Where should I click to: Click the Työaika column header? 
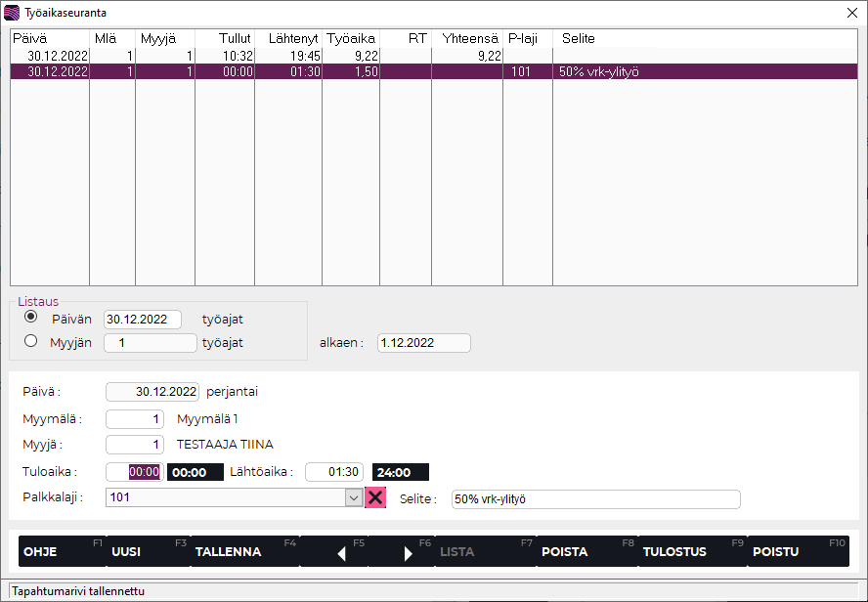click(x=350, y=38)
